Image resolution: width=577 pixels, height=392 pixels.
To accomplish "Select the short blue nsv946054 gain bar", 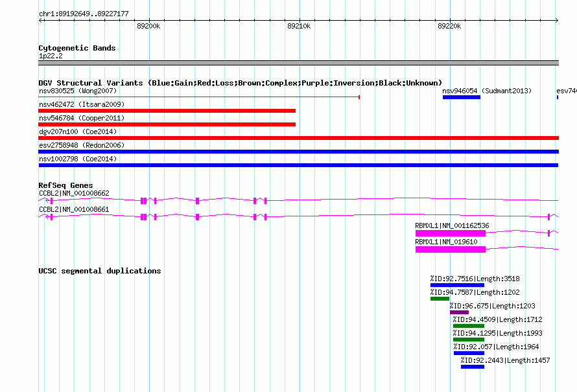I will [462, 97].
